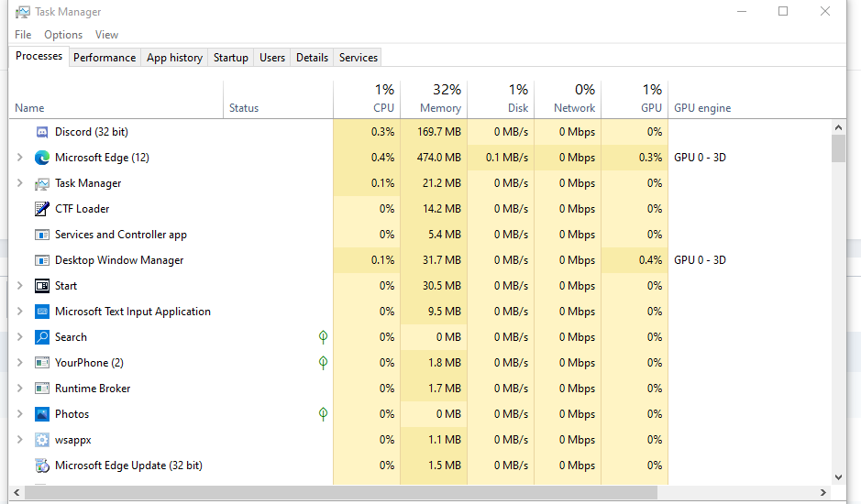Image resolution: width=861 pixels, height=504 pixels.
Task: Expand the YourPhone (2) process group
Action: (20, 362)
